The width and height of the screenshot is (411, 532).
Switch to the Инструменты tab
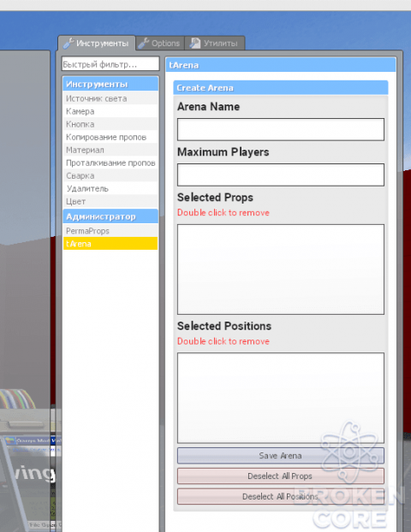pos(97,43)
